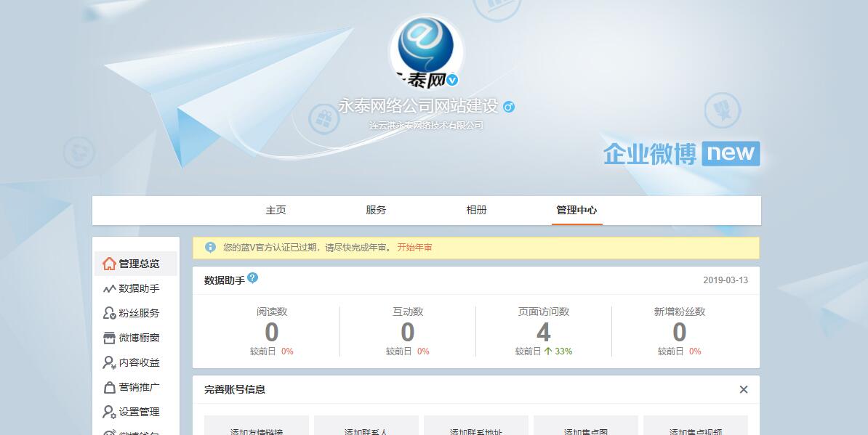Image resolution: width=868 pixels, height=435 pixels.
Task: Click the 营销推广 bag icon
Action: [110, 388]
